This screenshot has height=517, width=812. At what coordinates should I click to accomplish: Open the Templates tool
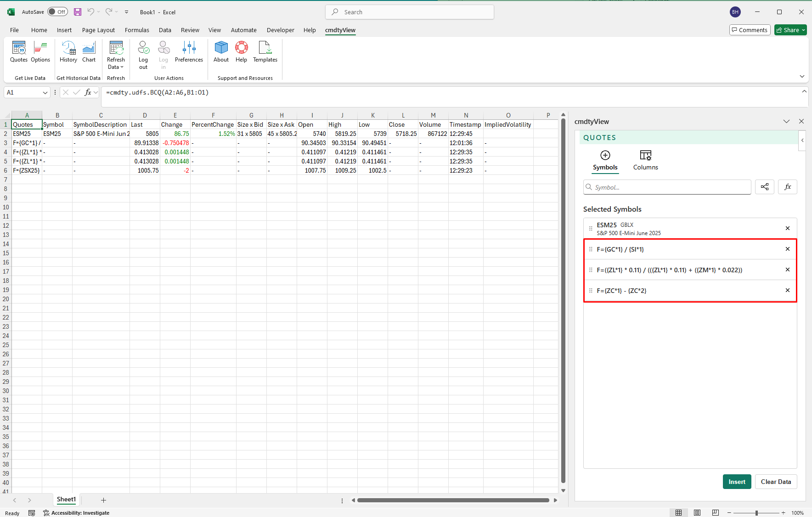coord(265,52)
